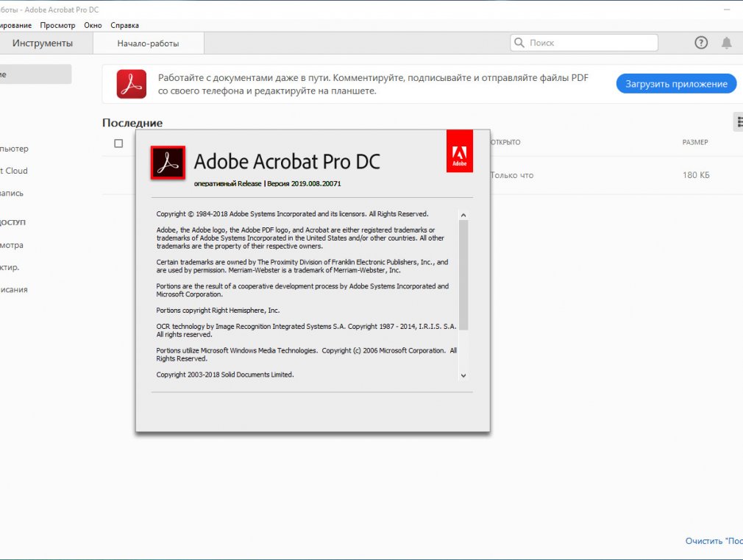Click the About dialog scrollbar thumb
The width and height of the screenshot is (743, 560).
pos(463,274)
